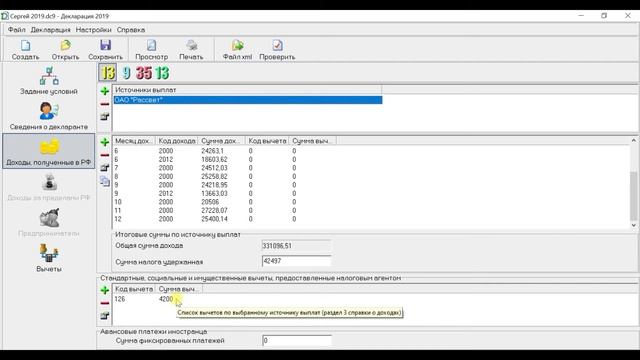Click income Код вычета column header

tap(267, 141)
